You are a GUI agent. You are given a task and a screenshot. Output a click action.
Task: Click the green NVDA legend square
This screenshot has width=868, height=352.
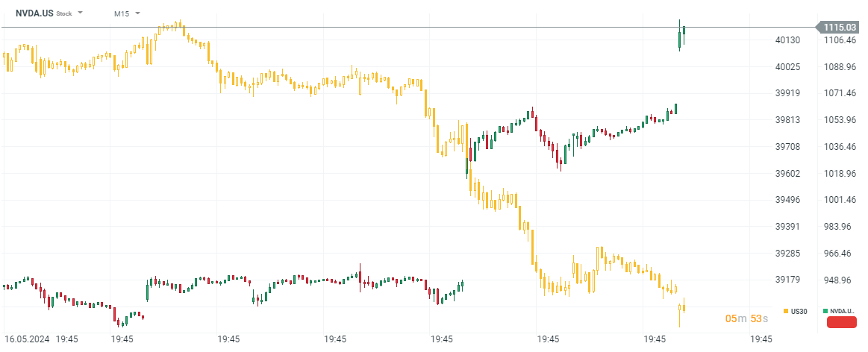(x=825, y=310)
